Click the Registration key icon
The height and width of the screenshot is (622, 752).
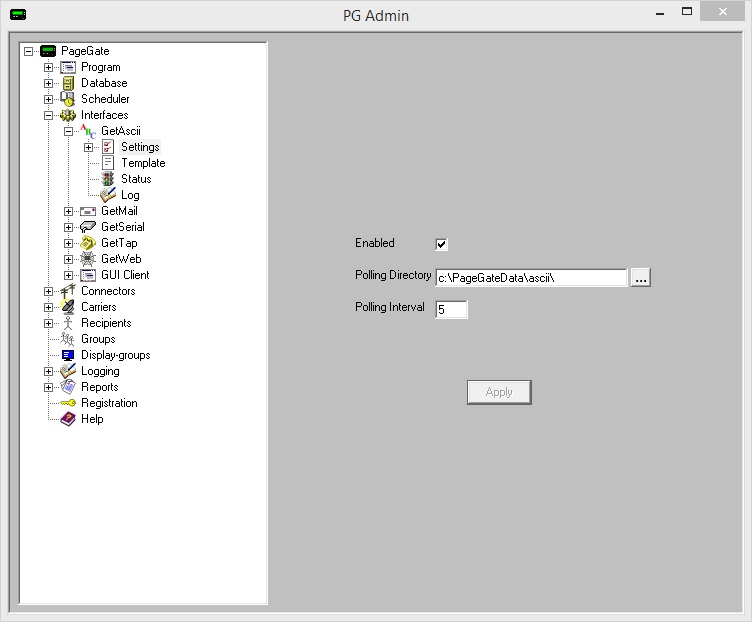pyautogui.click(x=68, y=403)
